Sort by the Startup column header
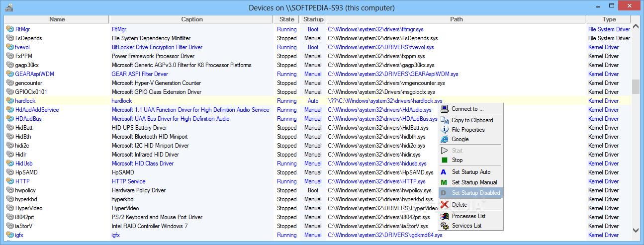 313,19
